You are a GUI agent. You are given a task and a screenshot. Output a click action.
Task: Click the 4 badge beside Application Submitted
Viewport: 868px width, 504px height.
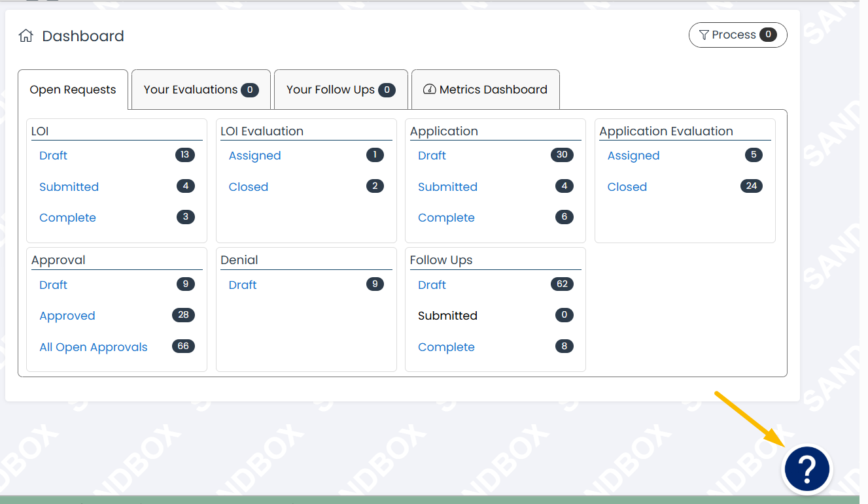(564, 186)
